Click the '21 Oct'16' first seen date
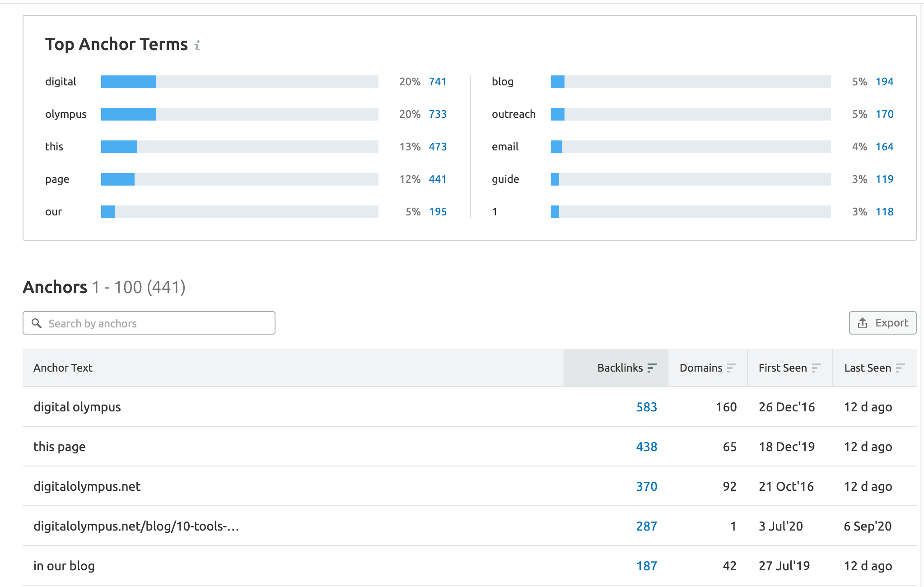This screenshot has width=924, height=587. (x=786, y=486)
